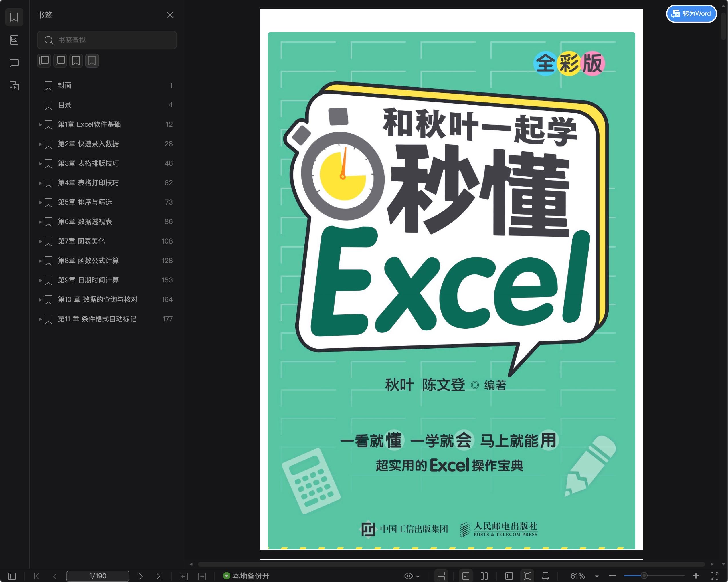Viewport: 728px width, 582px height.
Task: Go to last page icon
Action: click(x=159, y=576)
